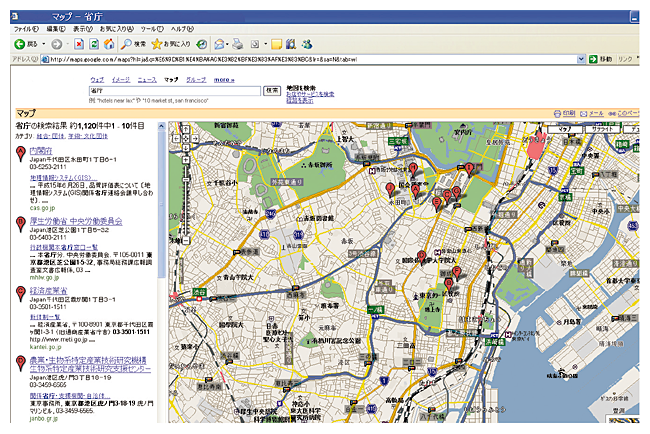Click the browser Forward arrow button

[x=57, y=44]
